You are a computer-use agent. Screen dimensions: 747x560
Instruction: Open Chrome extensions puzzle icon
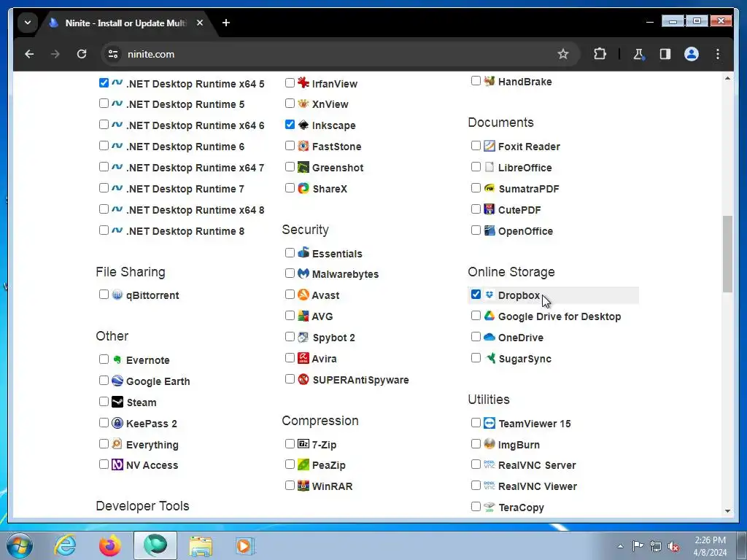pyautogui.click(x=600, y=54)
